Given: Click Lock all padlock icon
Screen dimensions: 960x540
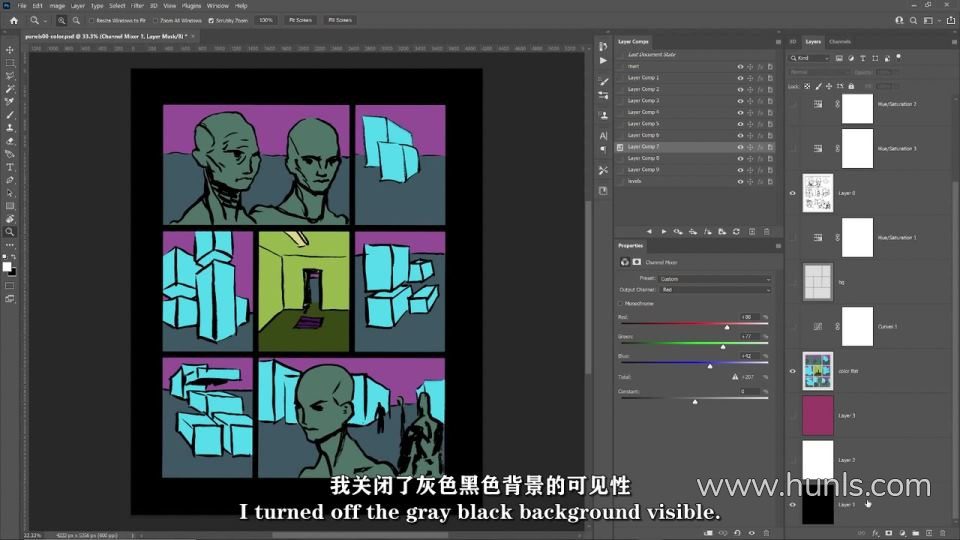Looking at the screenshot, I should (851, 86).
